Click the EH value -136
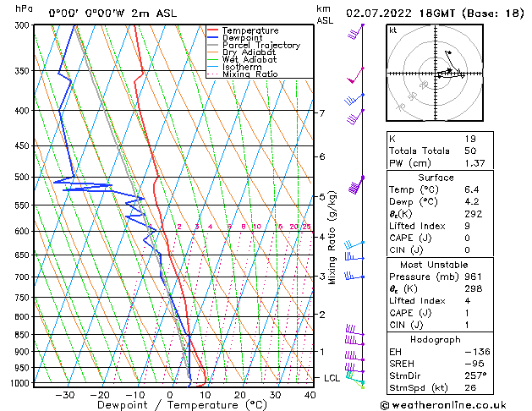Screen dimensions: 532x411 [x=477, y=352]
